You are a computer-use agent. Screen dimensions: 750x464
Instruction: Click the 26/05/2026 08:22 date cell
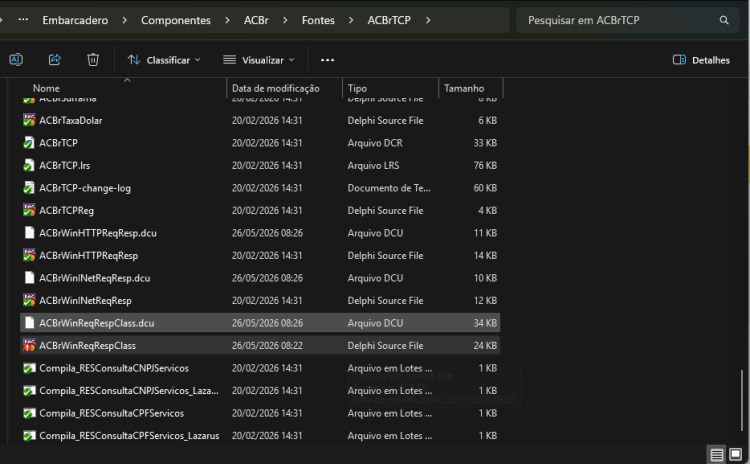(x=267, y=345)
